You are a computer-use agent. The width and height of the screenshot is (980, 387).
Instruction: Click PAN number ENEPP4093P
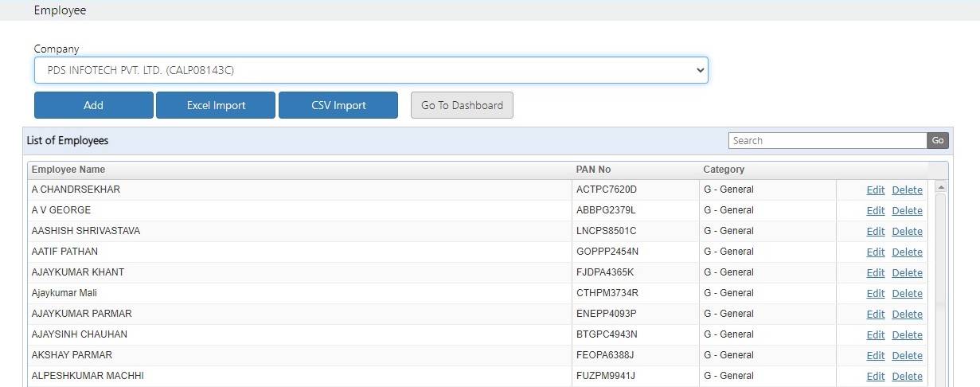607,314
